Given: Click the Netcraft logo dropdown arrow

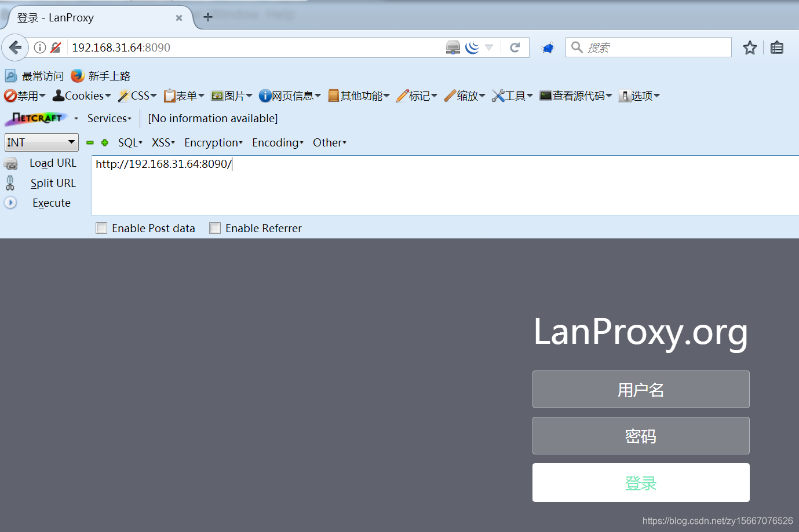Looking at the screenshot, I should pos(76,119).
